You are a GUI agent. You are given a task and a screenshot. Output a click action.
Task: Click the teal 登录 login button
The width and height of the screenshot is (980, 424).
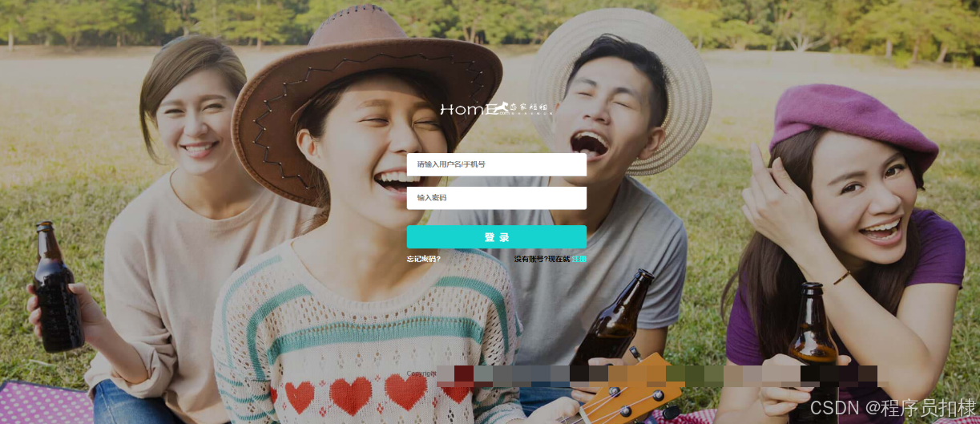click(497, 237)
